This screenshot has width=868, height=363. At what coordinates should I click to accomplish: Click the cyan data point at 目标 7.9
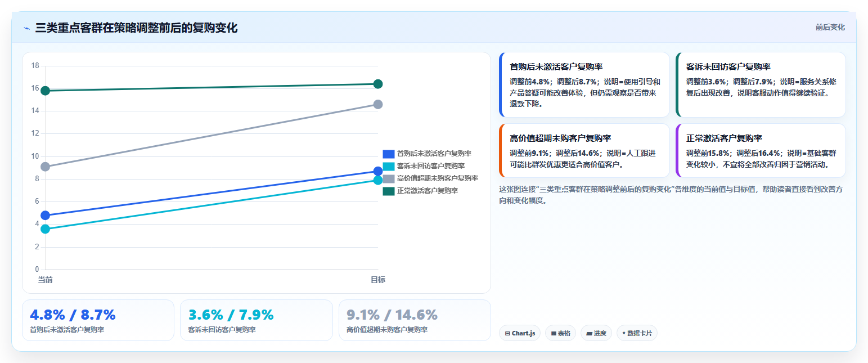[378, 180]
